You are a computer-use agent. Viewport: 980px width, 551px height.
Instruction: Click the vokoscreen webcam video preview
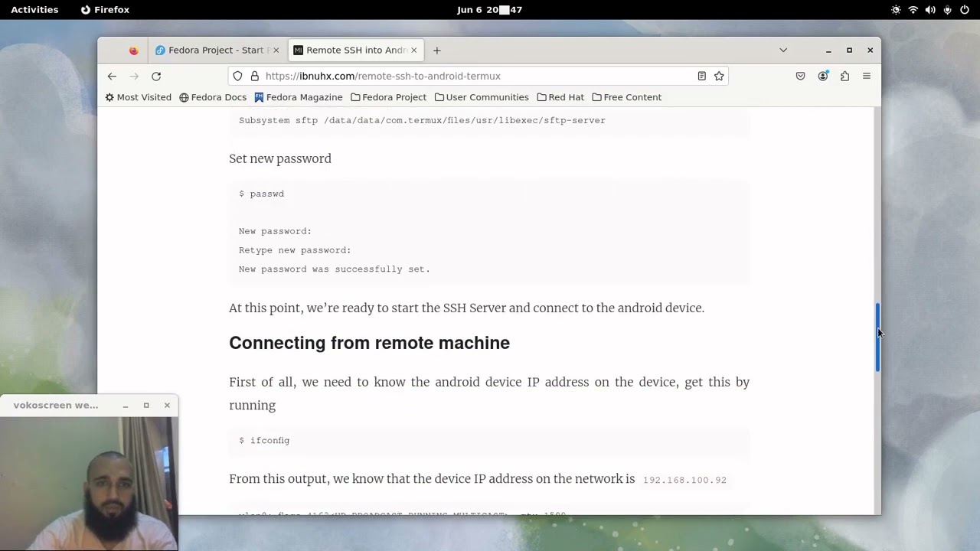89,483
